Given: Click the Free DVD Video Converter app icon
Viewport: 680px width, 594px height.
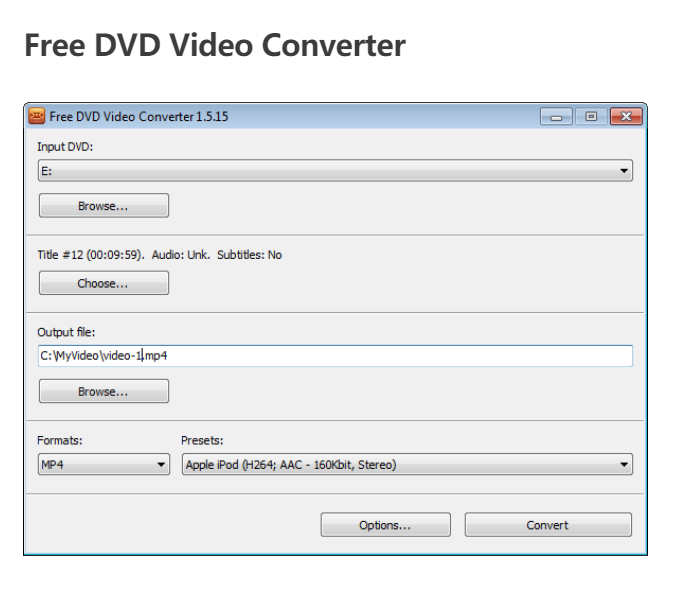Looking at the screenshot, I should [x=37, y=116].
